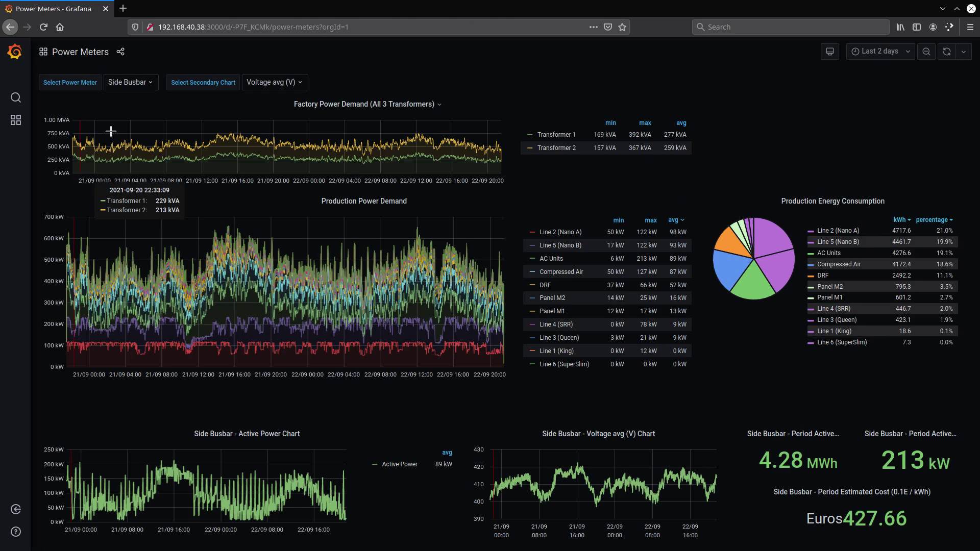Toggle Compressed Air series in demand legend

[x=561, y=272]
